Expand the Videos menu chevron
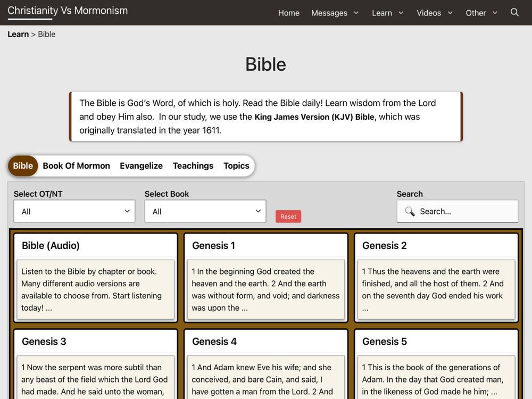532x399 pixels. [450, 13]
